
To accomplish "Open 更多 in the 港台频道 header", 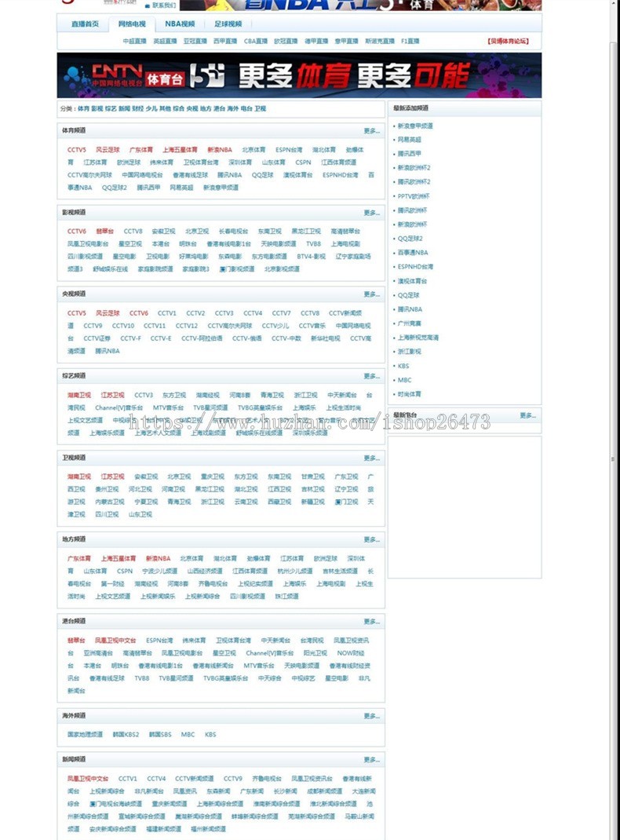I will click(371, 622).
